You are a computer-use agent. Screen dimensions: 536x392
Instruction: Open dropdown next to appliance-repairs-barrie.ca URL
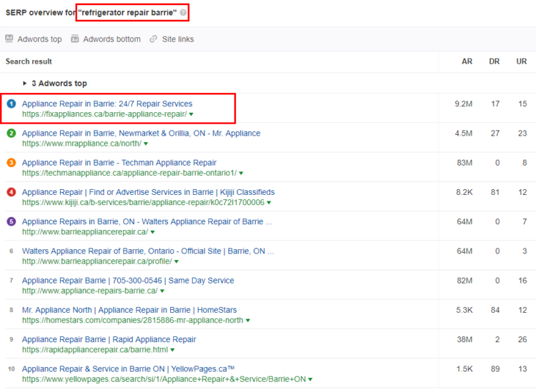click(x=162, y=291)
